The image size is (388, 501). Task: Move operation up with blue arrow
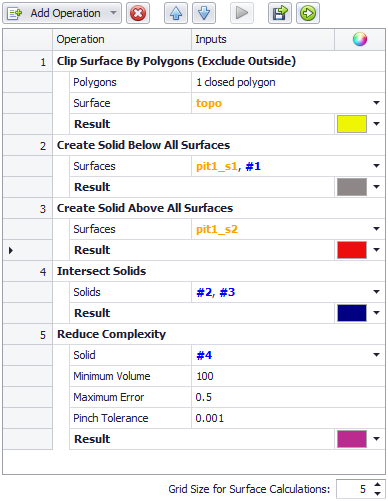(x=176, y=13)
